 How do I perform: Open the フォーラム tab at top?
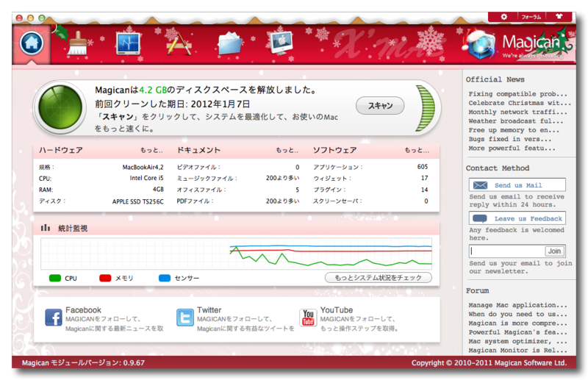point(531,17)
